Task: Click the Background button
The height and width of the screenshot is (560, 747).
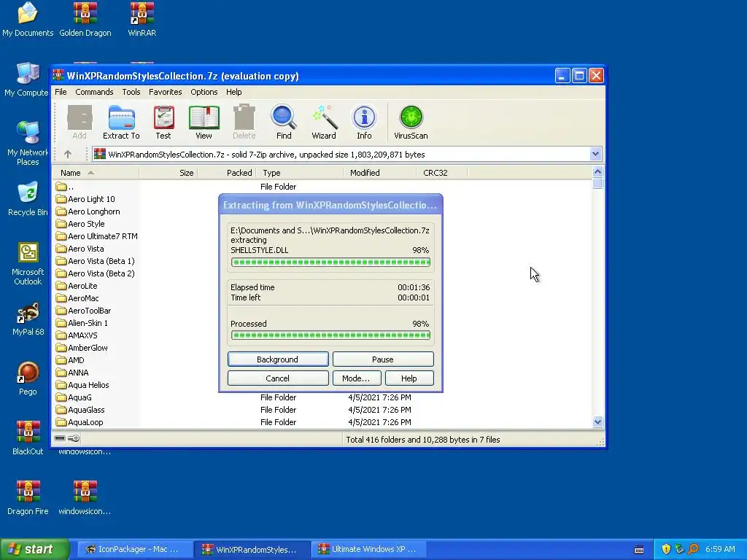Action: (278, 359)
